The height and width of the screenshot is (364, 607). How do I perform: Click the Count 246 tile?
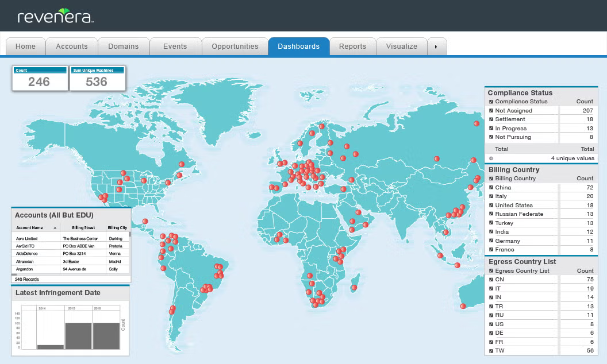pos(39,78)
